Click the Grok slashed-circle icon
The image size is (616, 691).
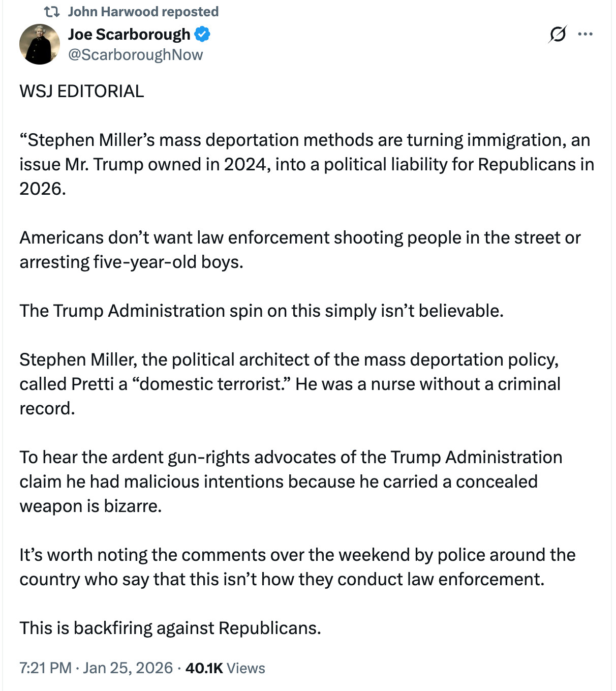pos(557,35)
